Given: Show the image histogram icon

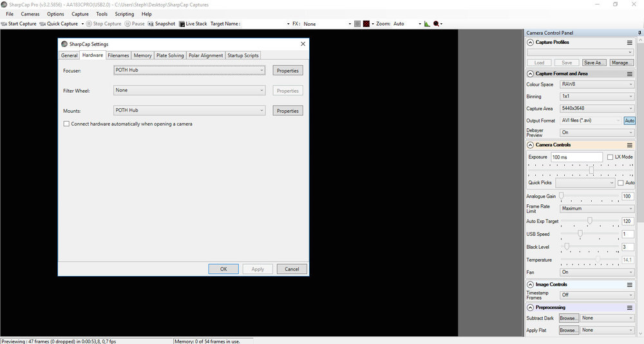Looking at the screenshot, I should pos(427,24).
